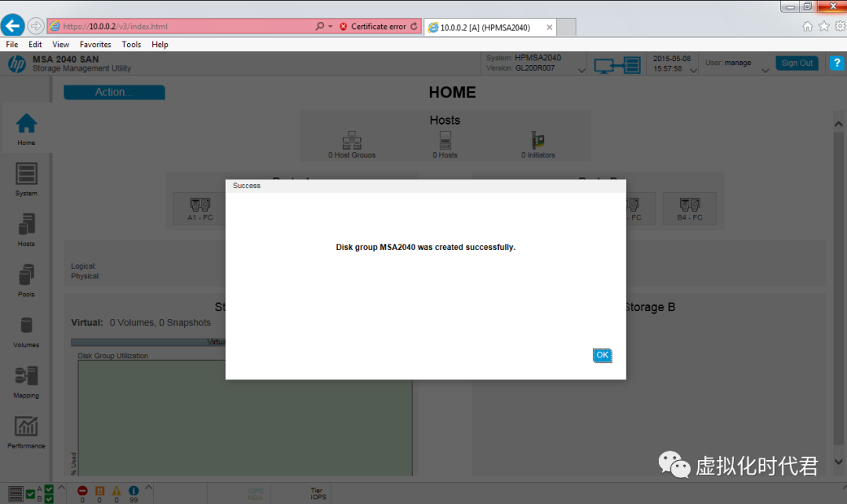This screenshot has height=504, width=847.
Task: Open the Favorites menu
Action: [x=95, y=44]
